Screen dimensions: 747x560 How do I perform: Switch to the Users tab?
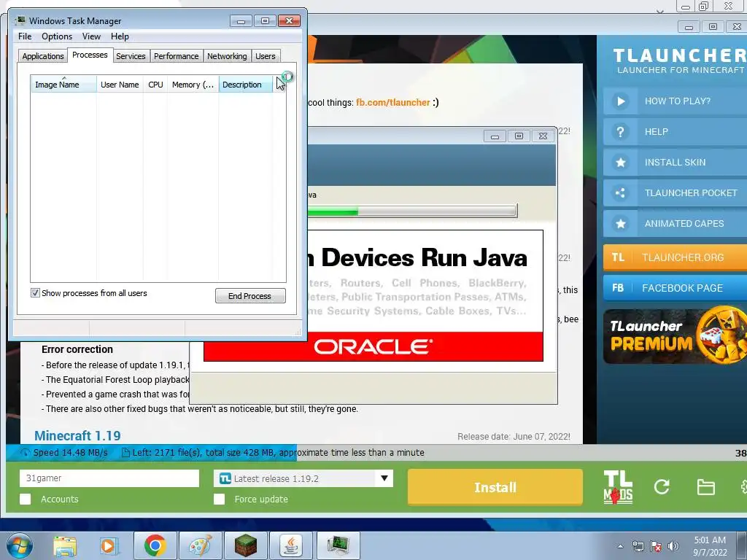[x=265, y=56]
